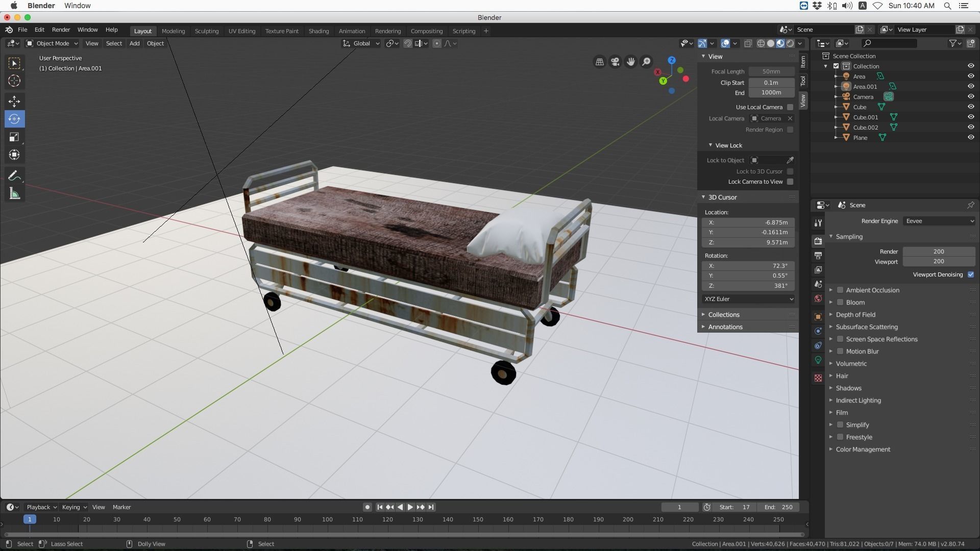Select the Transform tool

(14, 155)
